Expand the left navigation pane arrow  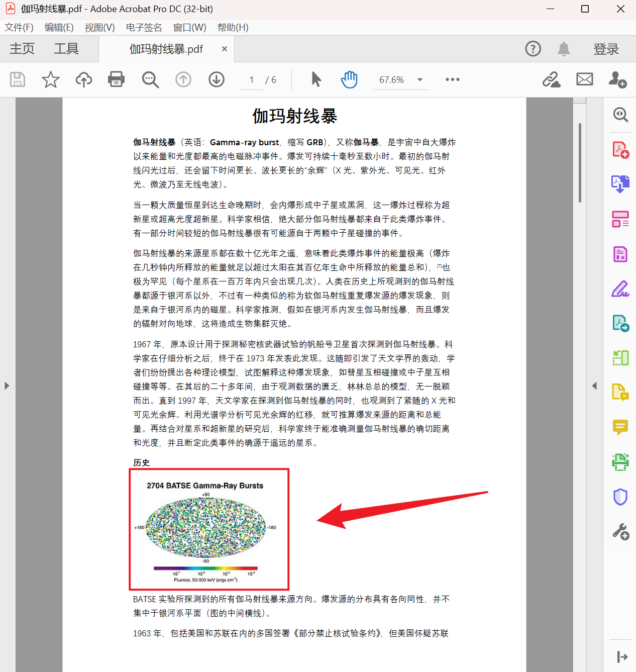(7, 386)
